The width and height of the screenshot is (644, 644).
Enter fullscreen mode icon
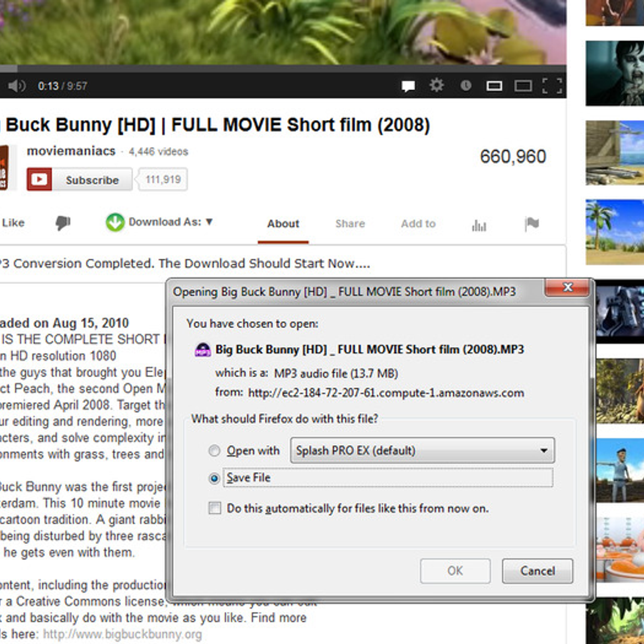pyautogui.click(x=552, y=86)
